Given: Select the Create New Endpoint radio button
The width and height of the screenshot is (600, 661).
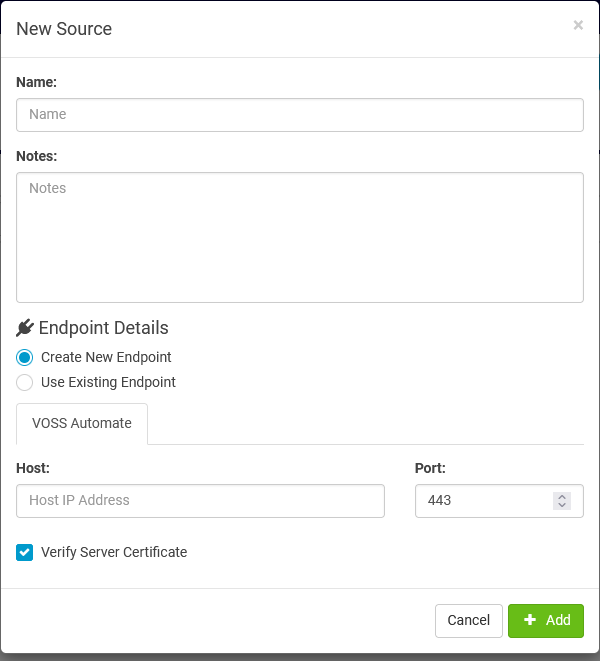Looking at the screenshot, I should [25, 357].
